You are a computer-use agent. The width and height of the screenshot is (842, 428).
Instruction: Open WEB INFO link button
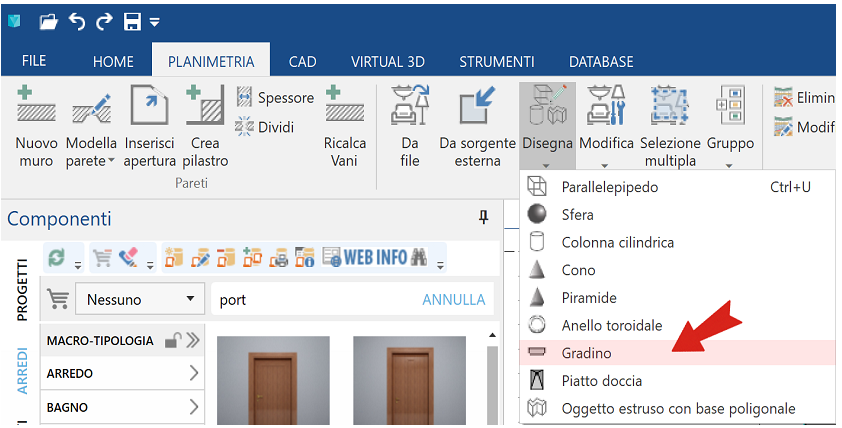pos(365,258)
